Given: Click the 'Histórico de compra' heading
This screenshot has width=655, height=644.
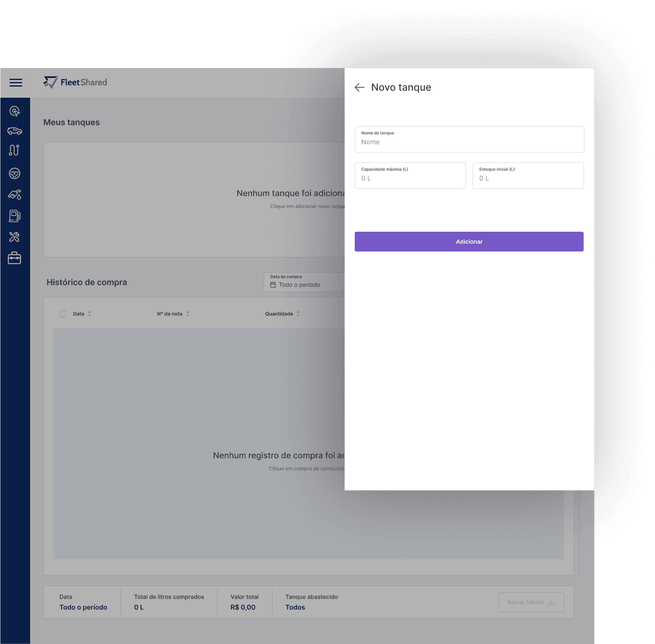Looking at the screenshot, I should tap(87, 282).
